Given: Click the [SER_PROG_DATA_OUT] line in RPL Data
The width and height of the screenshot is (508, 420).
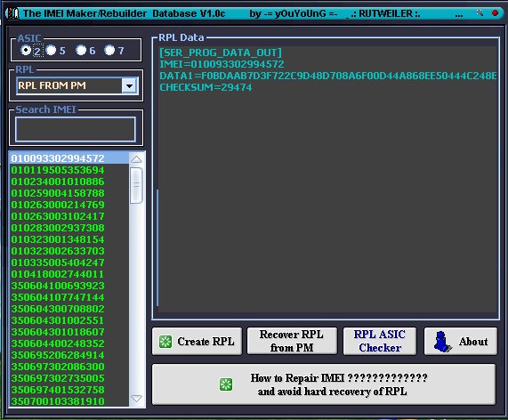Looking at the screenshot, I should point(221,52).
